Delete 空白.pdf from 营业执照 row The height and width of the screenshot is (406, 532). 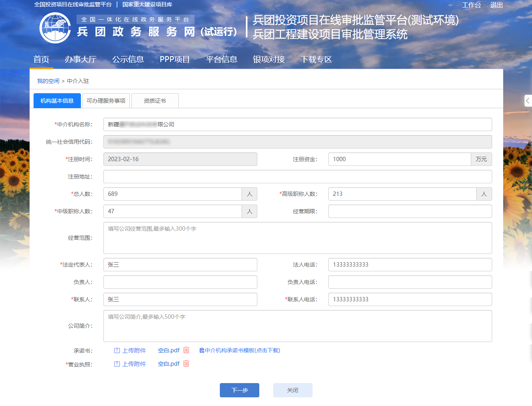click(186, 363)
